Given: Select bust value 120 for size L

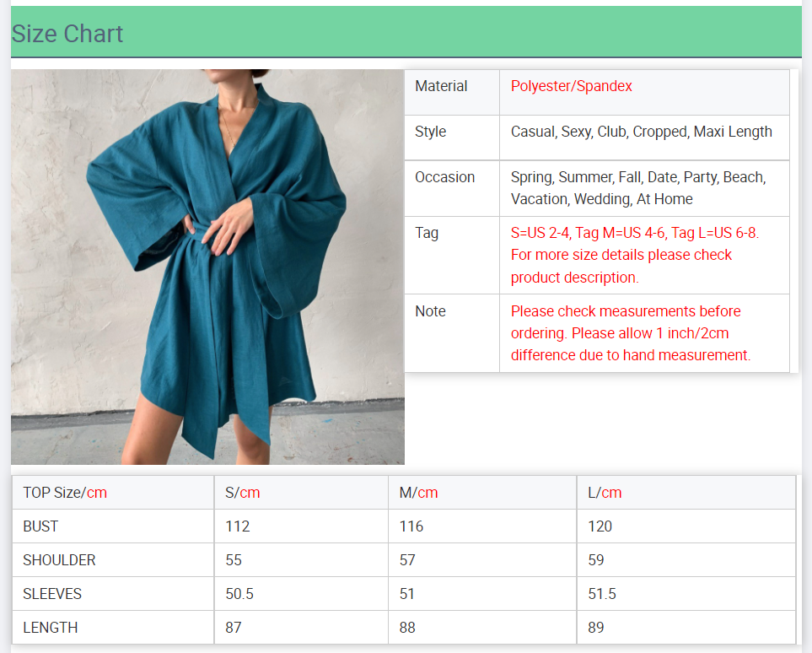Looking at the screenshot, I should pos(600,526).
